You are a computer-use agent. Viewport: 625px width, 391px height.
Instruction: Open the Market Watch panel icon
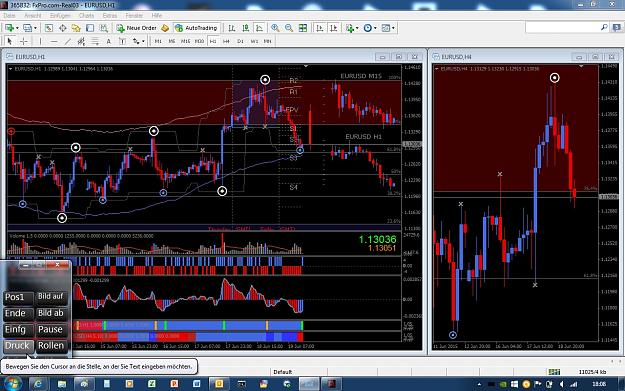[49, 28]
